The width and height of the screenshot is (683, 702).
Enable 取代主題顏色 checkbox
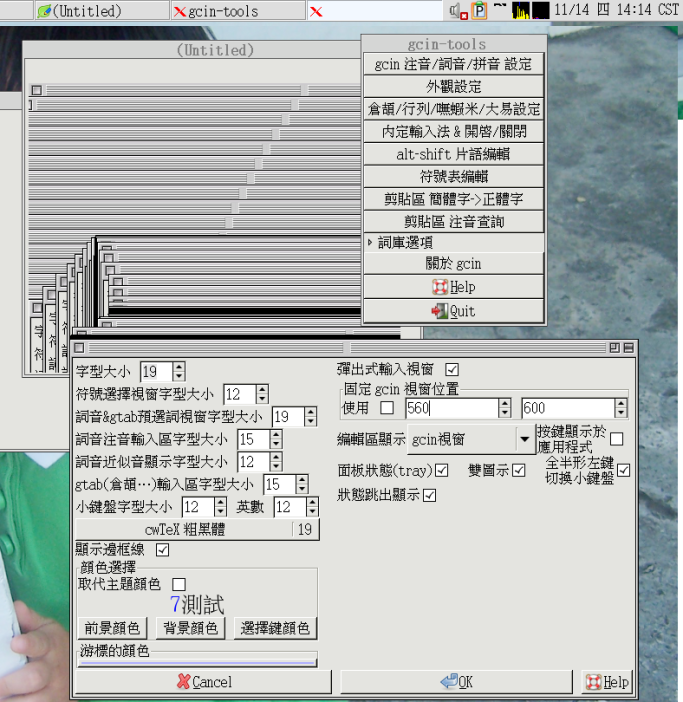pyautogui.click(x=179, y=584)
